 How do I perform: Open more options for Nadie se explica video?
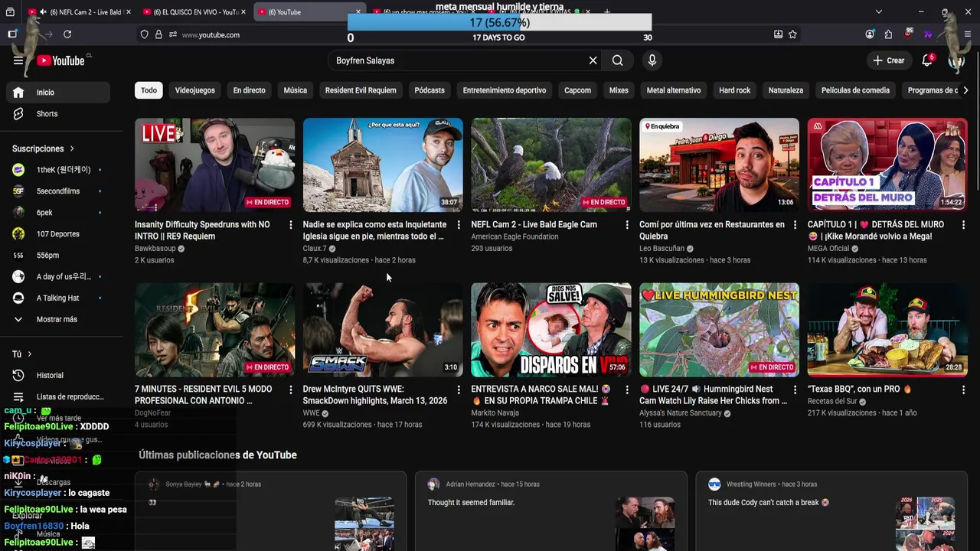pyautogui.click(x=459, y=225)
